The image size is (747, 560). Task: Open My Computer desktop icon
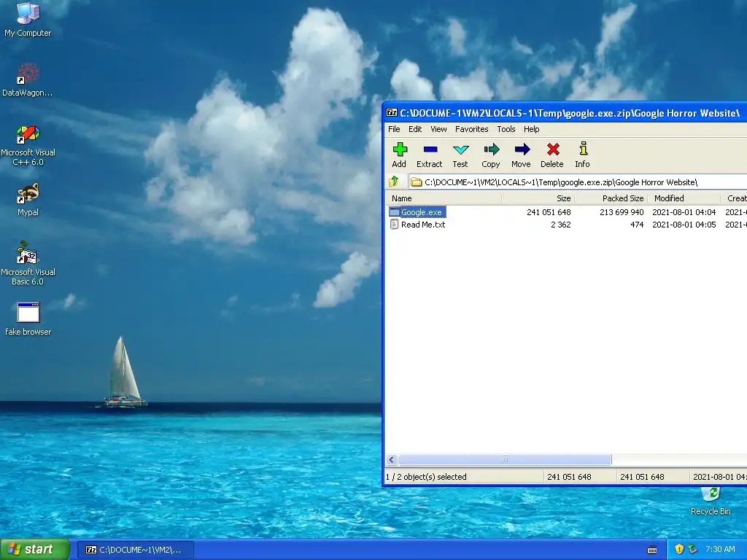28,13
